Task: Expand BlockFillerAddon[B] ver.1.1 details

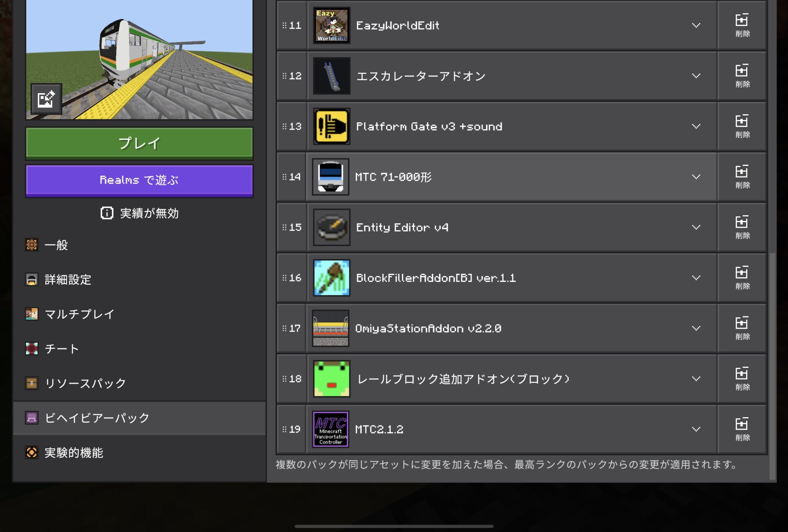Action: pyautogui.click(x=696, y=278)
